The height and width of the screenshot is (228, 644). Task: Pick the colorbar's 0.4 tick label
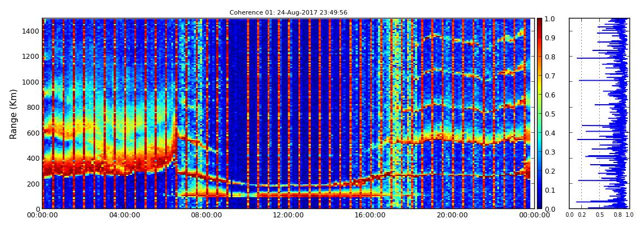[x=551, y=133]
